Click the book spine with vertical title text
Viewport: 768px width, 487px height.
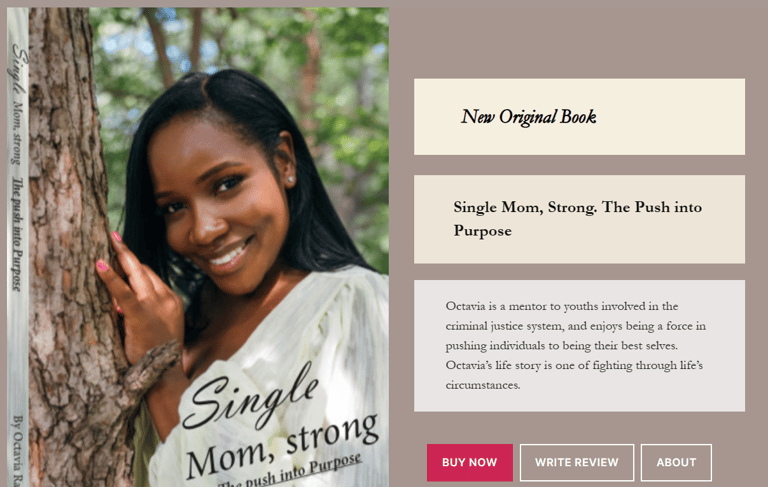(18, 247)
